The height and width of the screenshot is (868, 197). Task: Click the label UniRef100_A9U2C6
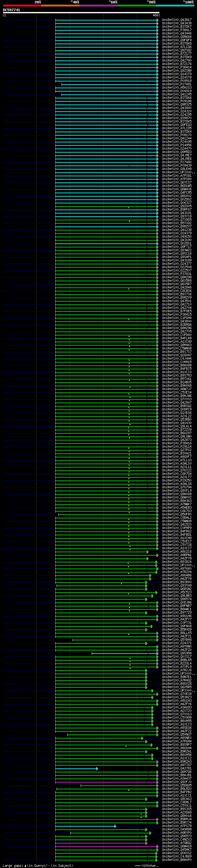(x=177, y=552)
